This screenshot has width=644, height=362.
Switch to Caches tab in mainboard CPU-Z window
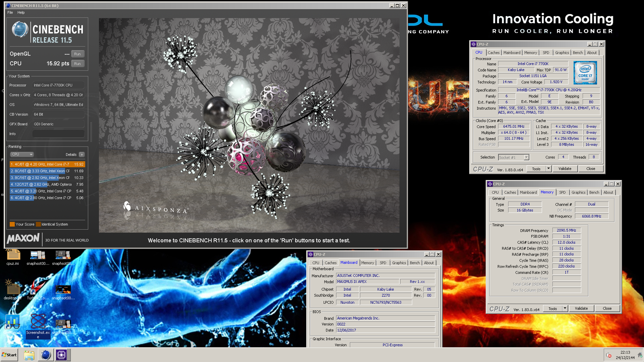coord(330,263)
